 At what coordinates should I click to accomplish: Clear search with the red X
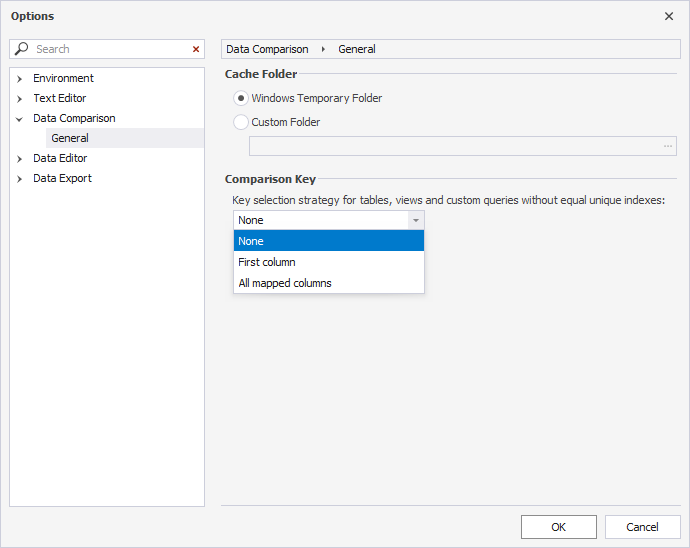pyautogui.click(x=196, y=49)
